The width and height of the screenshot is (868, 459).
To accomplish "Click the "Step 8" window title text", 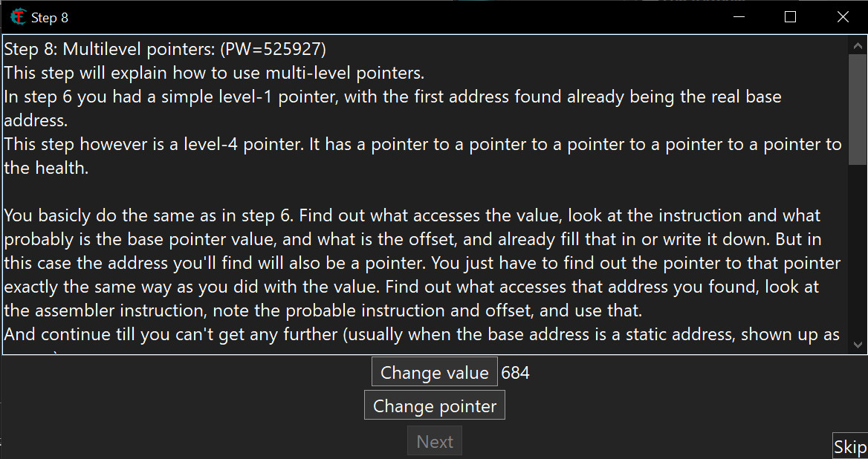I will [50, 17].
